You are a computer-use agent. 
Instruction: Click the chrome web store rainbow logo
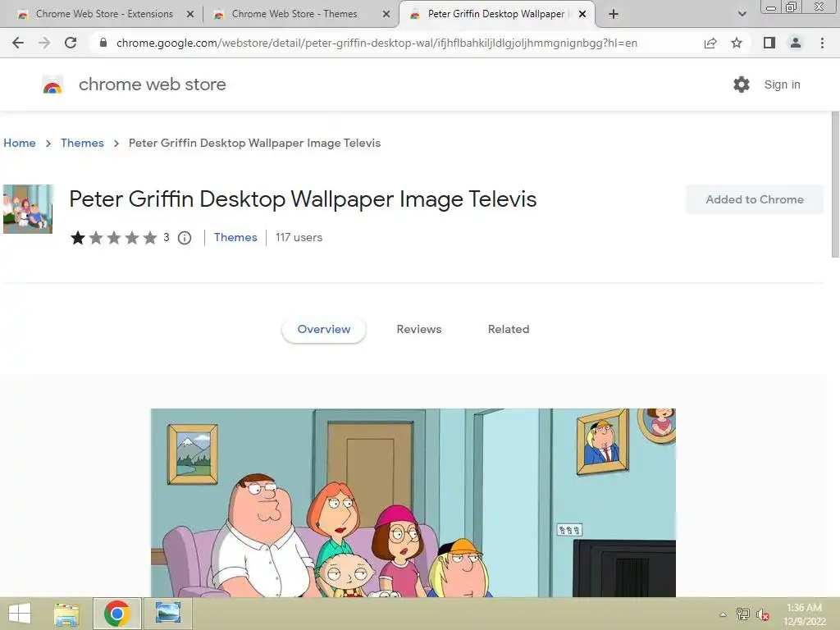coord(52,84)
